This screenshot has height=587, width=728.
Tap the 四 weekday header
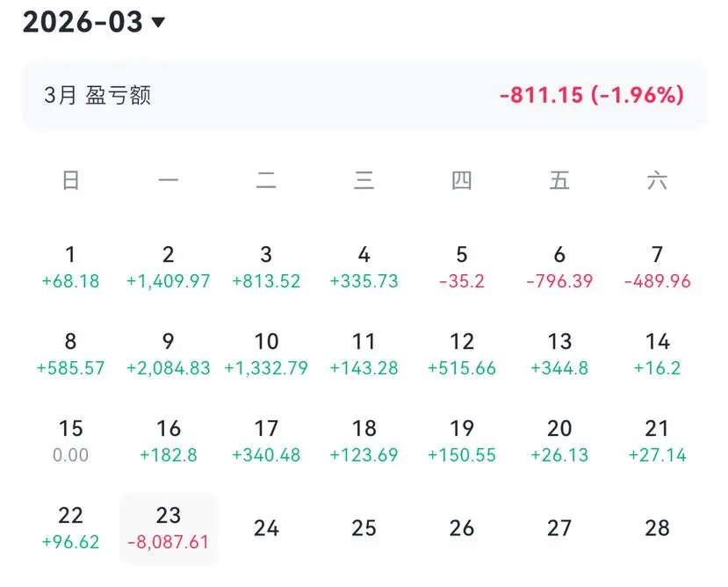462,180
